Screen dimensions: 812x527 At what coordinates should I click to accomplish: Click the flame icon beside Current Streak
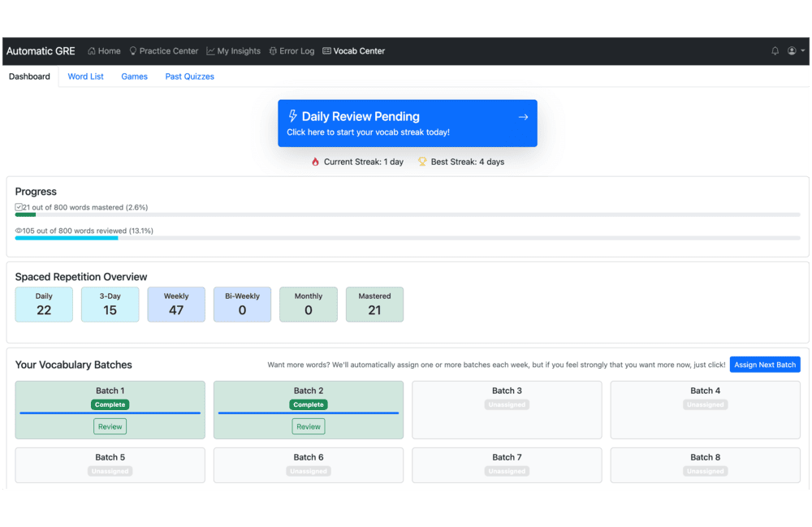316,162
